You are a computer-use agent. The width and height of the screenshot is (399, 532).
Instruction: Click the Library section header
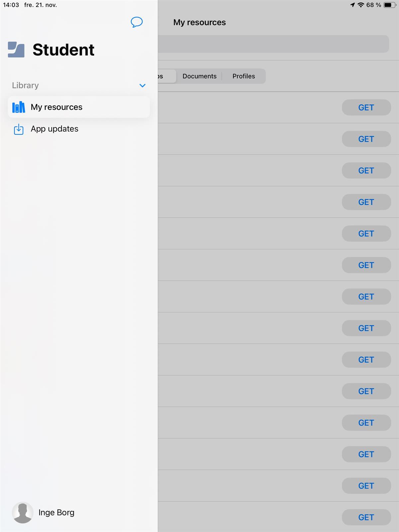(26, 85)
